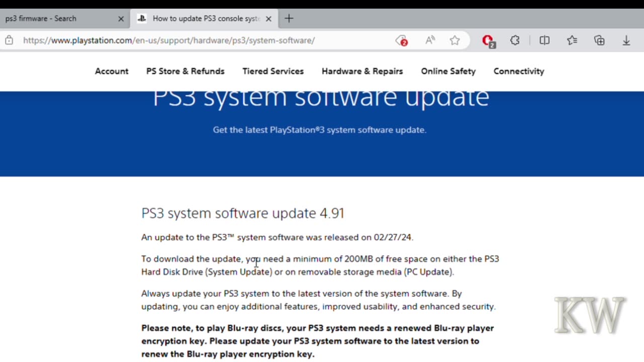644x362 pixels.
Task: Open the red ad blocker extension icon
Action: [x=488, y=41]
